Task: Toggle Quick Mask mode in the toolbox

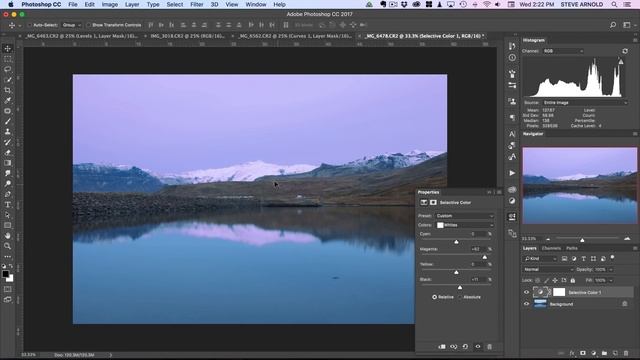Action: pos(7,289)
